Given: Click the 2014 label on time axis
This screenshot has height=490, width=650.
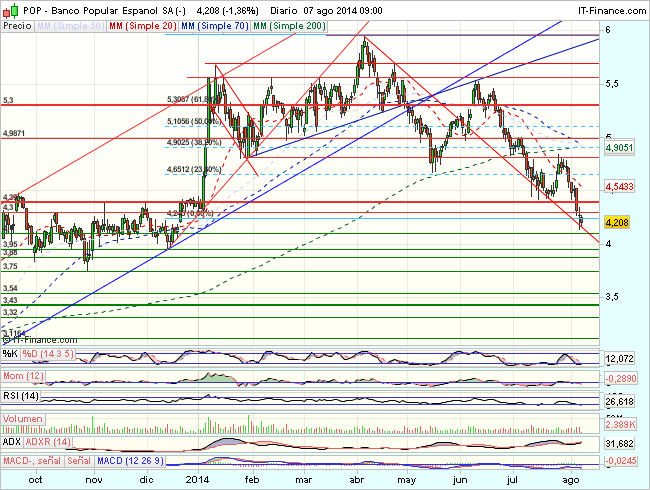Looking at the screenshot, I should coord(197,480).
